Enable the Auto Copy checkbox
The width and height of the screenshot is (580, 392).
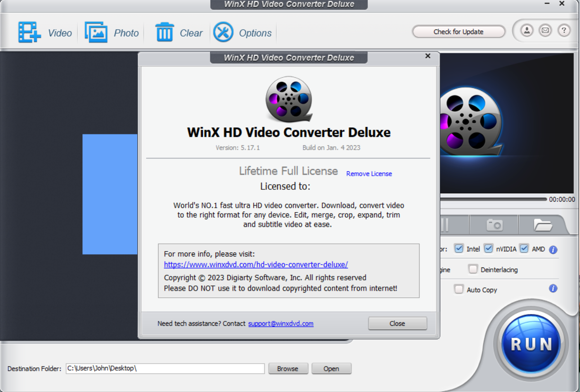[459, 289]
